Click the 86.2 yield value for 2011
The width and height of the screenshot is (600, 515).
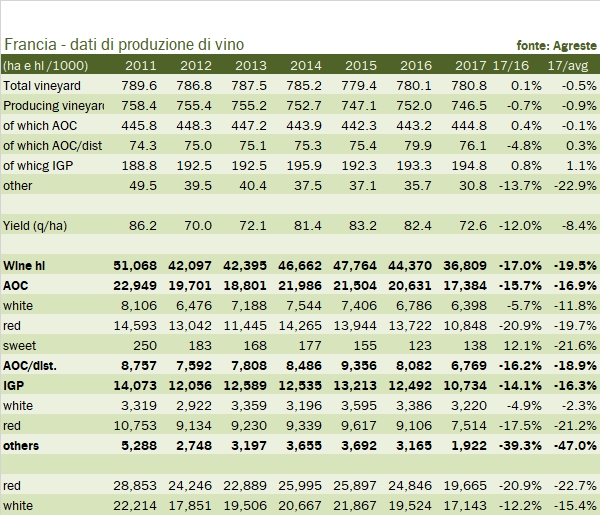pos(146,230)
